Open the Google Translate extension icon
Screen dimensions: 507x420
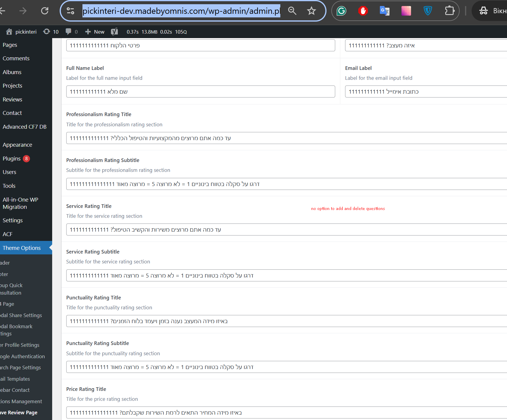coord(384,11)
